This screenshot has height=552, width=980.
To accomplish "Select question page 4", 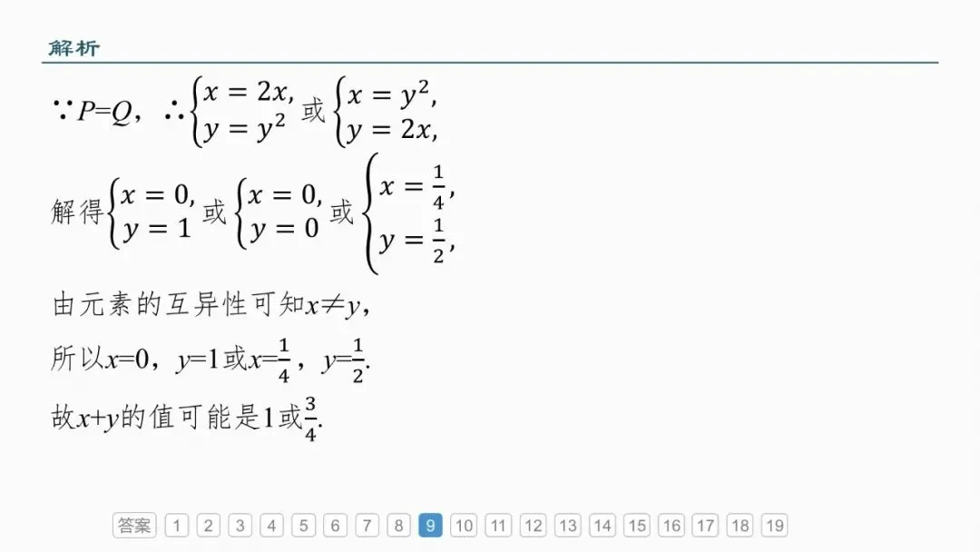I will 272,525.
